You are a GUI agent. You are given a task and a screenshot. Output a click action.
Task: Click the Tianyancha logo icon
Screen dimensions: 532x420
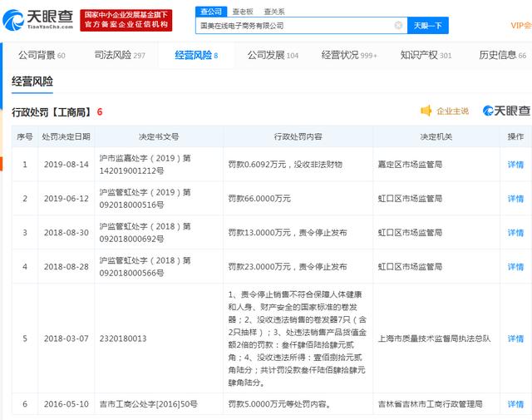[13, 20]
